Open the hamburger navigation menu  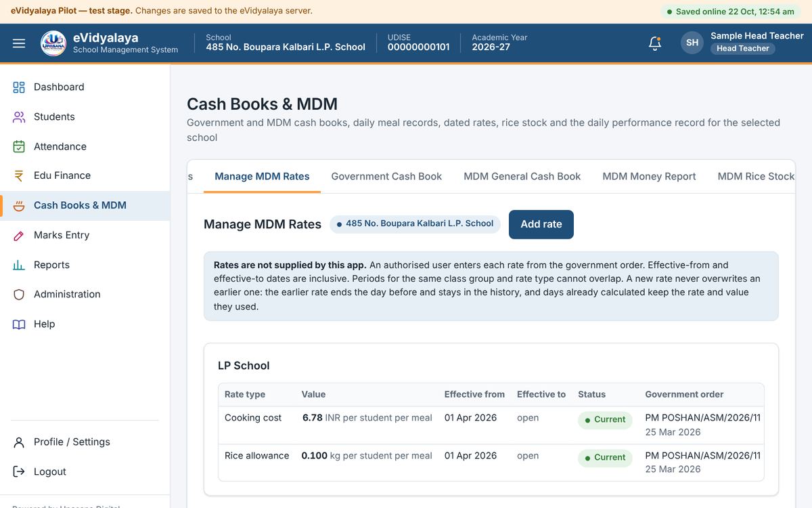[19, 43]
